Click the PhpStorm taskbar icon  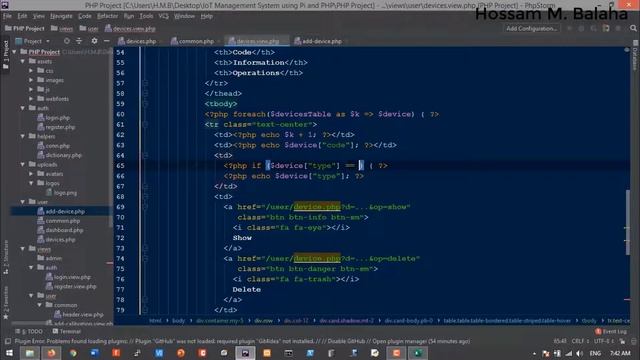click(x=245, y=353)
